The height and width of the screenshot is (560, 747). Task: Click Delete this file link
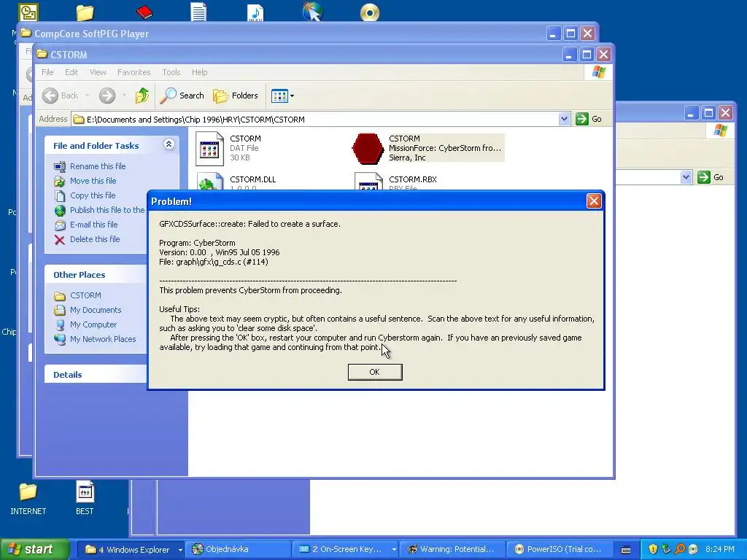pos(95,239)
